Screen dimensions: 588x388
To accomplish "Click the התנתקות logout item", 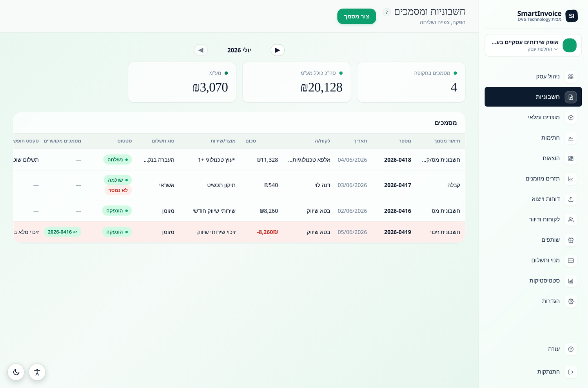I will coord(533,372).
